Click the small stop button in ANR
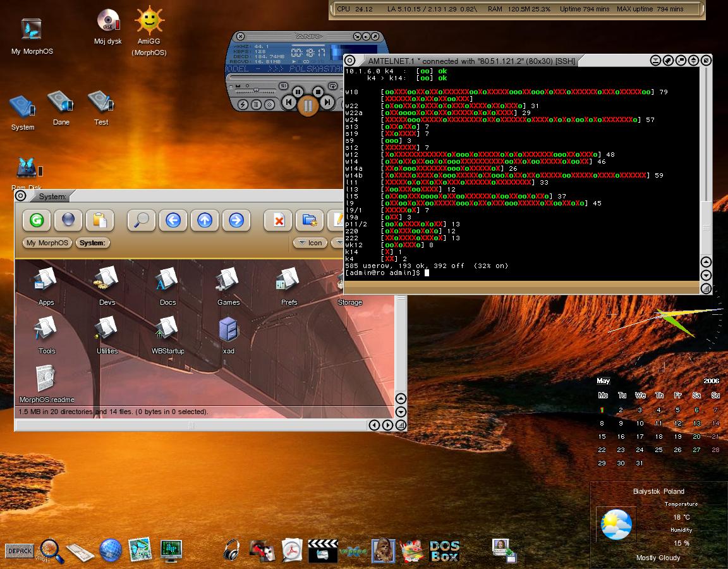The width and height of the screenshot is (728, 569). (318, 92)
